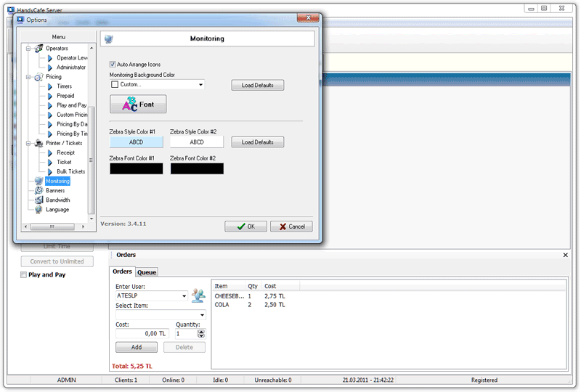Toggle Auto Arrange Icons checkbox
581x392 pixels.
(113, 65)
